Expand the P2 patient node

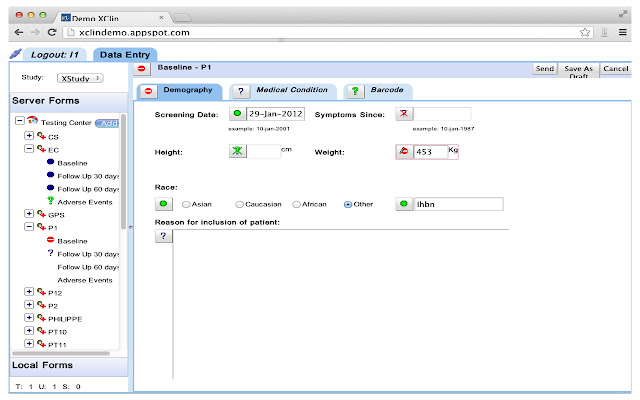pos(29,304)
